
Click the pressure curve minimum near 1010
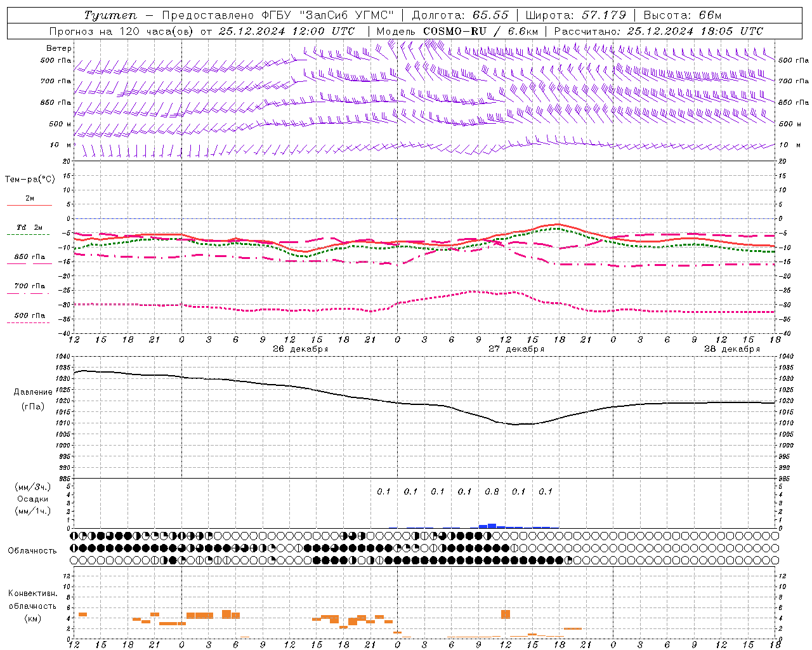[515, 424]
